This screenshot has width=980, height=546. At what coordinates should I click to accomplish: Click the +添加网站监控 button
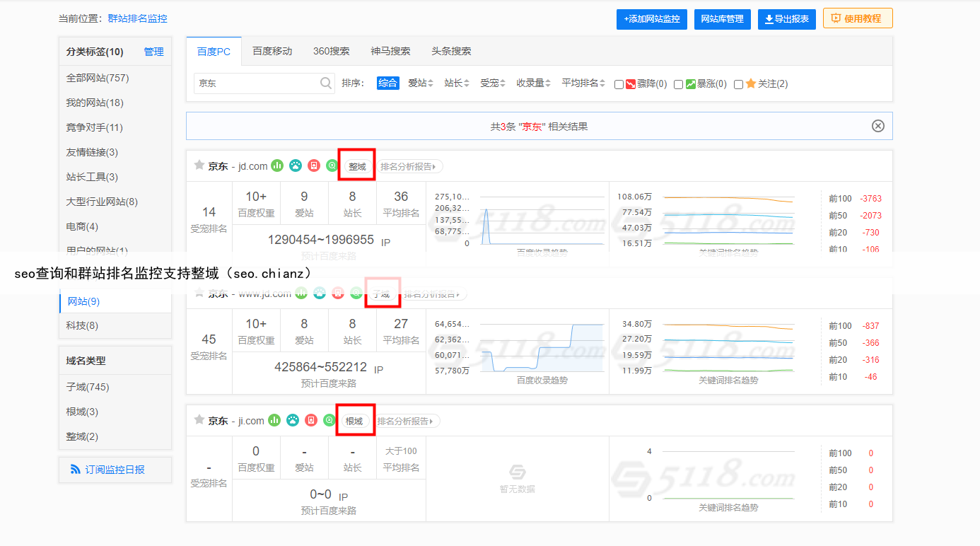[651, 19]
